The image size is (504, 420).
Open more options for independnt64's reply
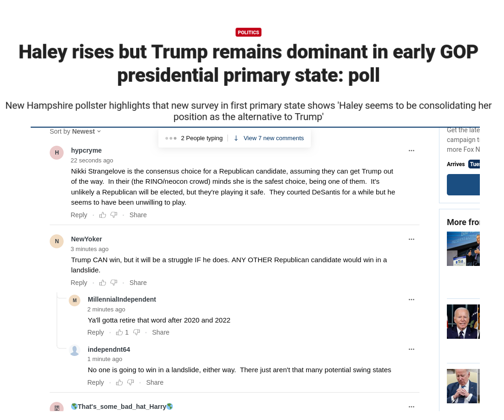coord(412,349)
